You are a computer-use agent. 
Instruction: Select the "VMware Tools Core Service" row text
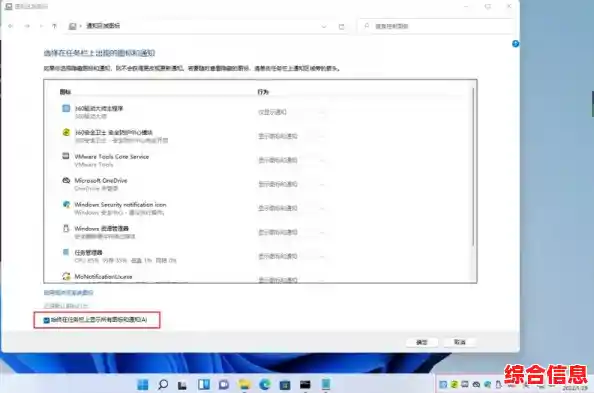[x=112, y=157]
